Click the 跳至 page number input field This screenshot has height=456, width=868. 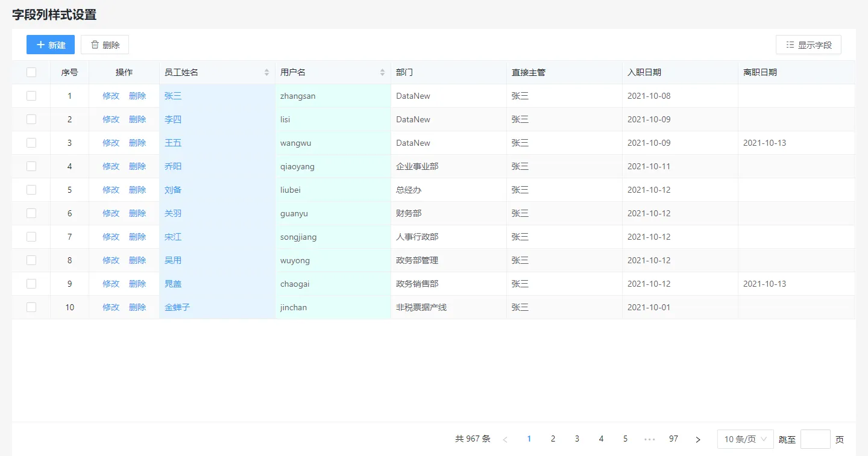(815, 439)
